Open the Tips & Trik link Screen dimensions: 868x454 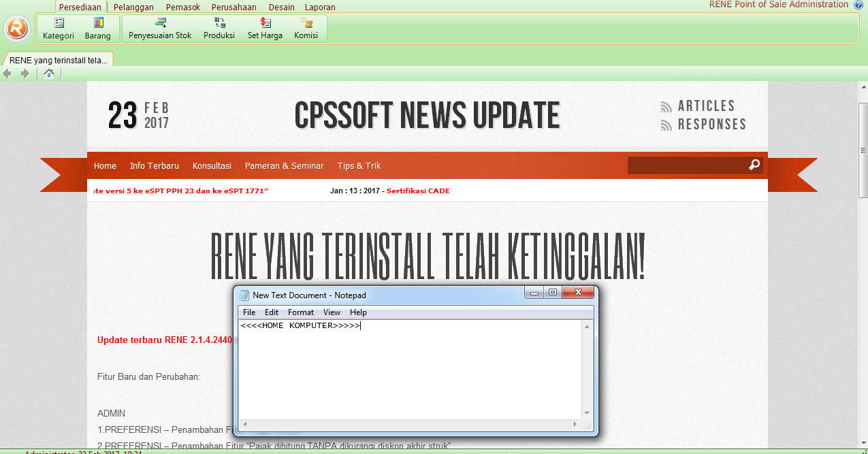pos(359,165)
